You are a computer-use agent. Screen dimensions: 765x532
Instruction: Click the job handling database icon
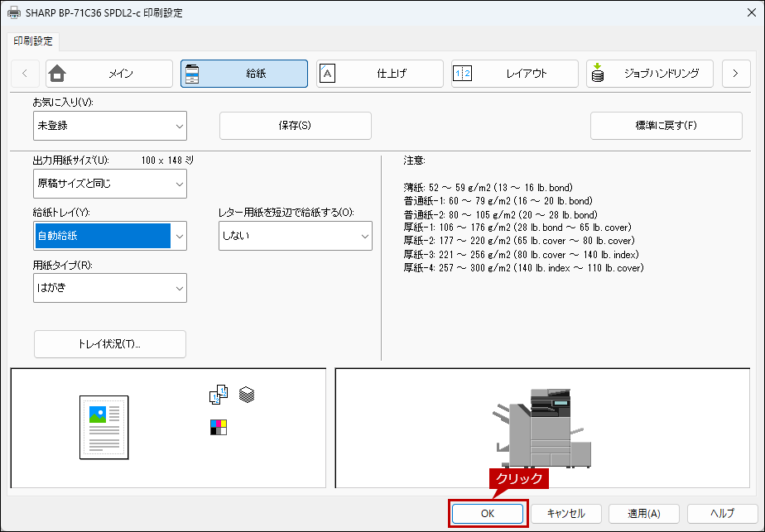click(597, 74)
